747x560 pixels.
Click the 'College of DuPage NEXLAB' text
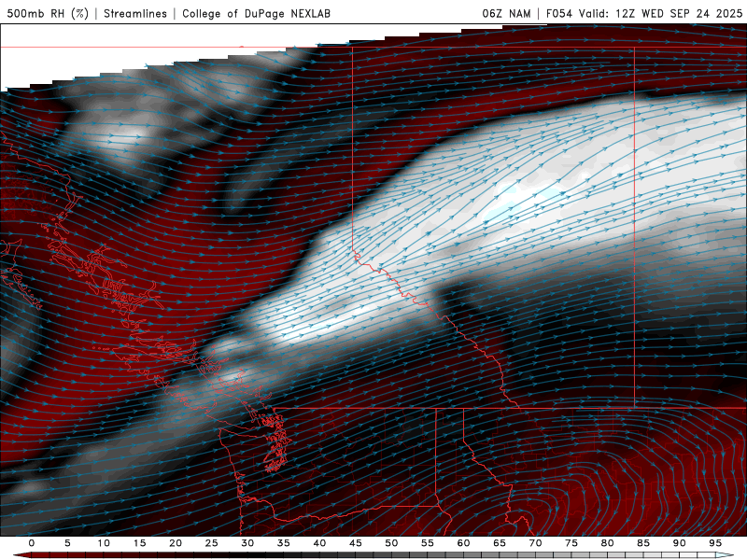coord(256,13)
